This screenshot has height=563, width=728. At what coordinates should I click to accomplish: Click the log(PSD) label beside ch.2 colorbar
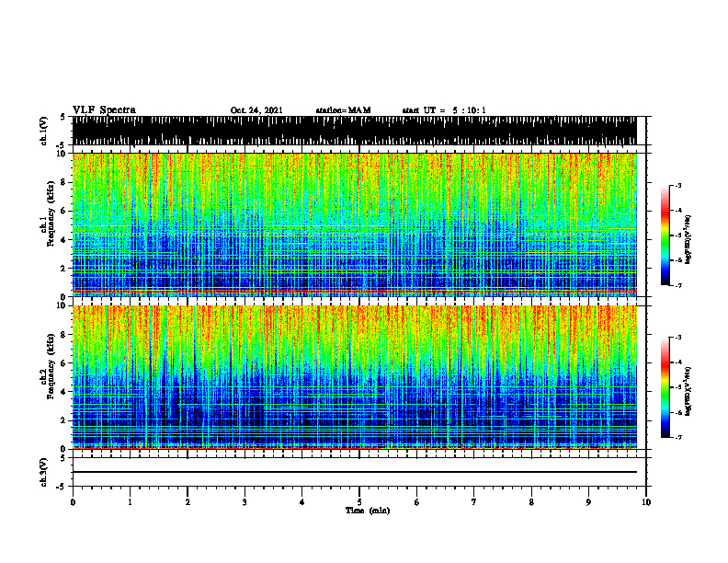[688, 391]
